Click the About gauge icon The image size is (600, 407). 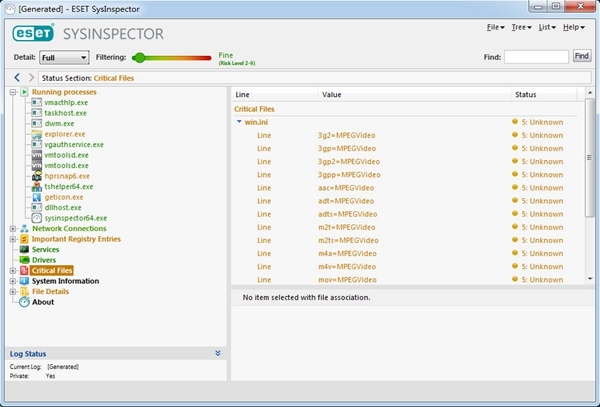click(24, 302)
